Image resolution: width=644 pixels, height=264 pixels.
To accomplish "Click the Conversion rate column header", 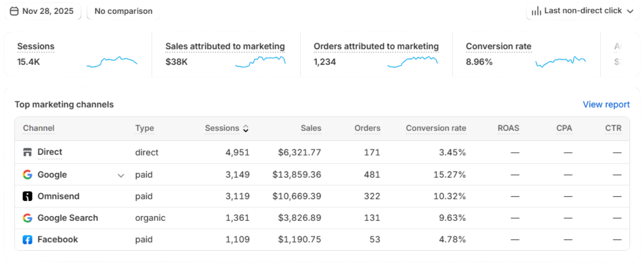I will pos(436,128).
